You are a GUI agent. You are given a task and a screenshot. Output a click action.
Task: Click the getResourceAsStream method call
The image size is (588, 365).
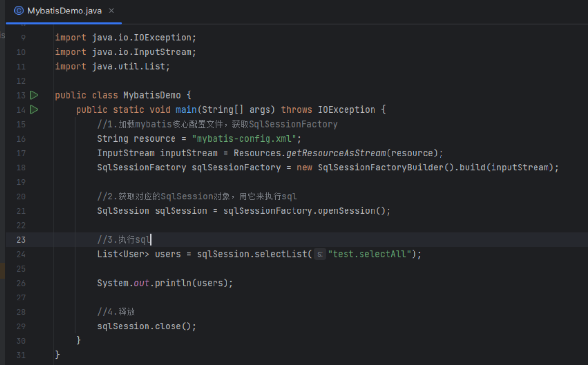click(336, 153)
